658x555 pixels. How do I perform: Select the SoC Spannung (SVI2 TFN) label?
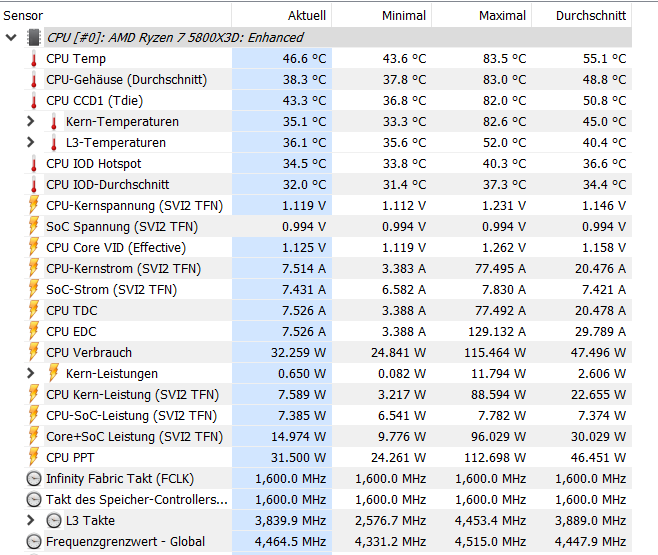122,227
